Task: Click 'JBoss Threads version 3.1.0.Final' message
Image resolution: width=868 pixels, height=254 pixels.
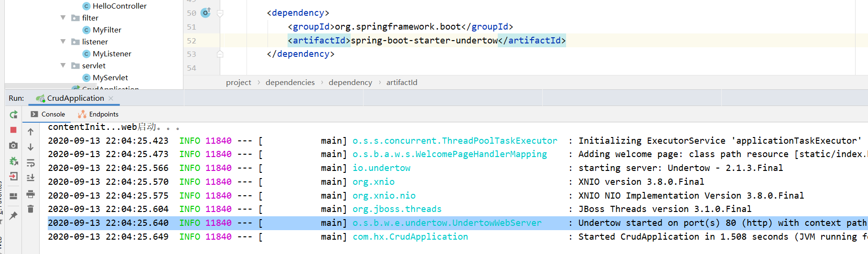Action: pyautogui.click(x=664, y=209)
